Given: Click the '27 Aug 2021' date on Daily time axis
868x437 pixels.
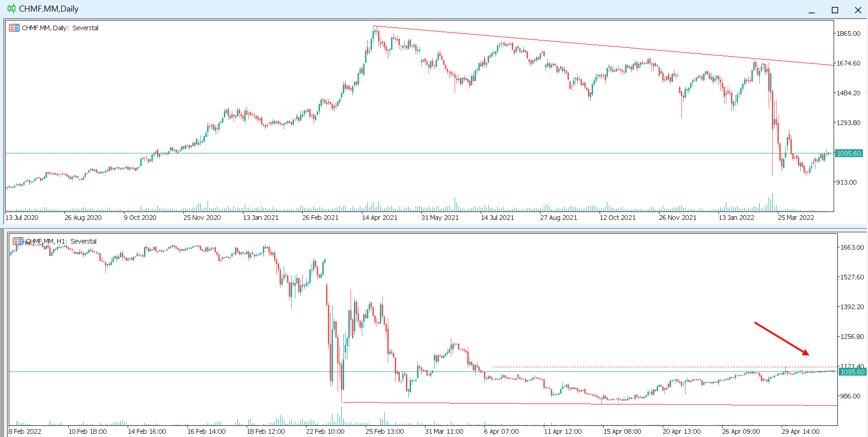Looking at the screenshot, I should (559, 218).
